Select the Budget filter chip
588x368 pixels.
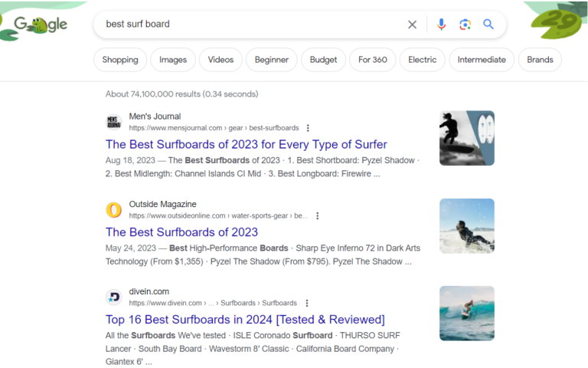click(323, 60)
